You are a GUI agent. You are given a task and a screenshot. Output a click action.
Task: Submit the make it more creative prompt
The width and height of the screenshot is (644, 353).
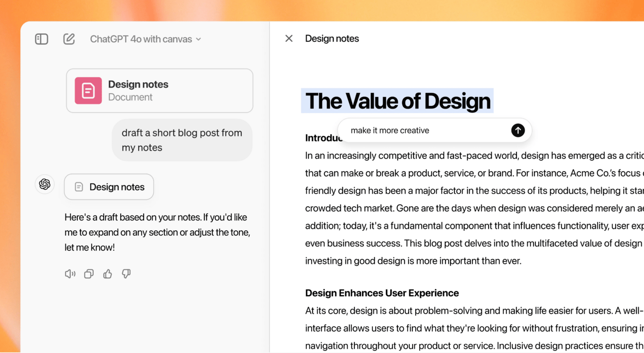(x=518, y=130)
